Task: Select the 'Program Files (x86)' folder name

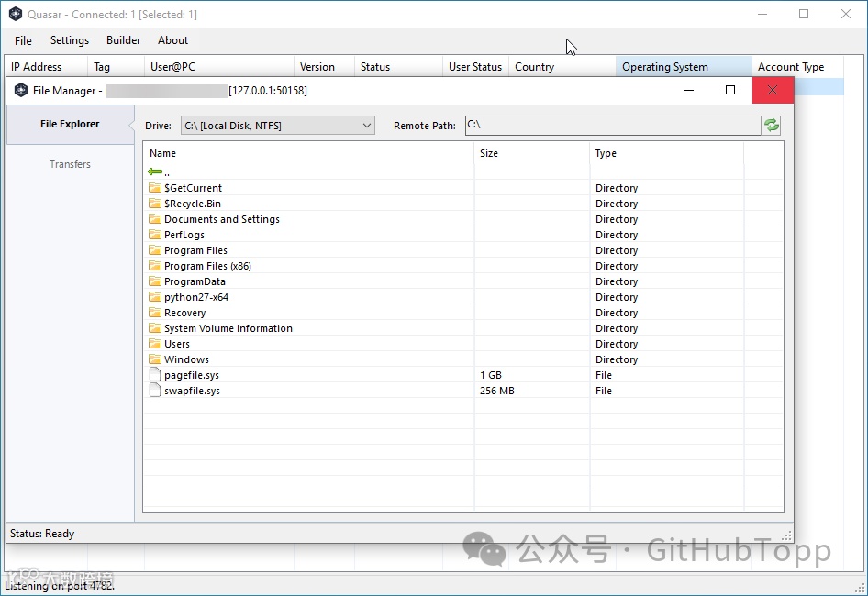Action: pos(207,266)
